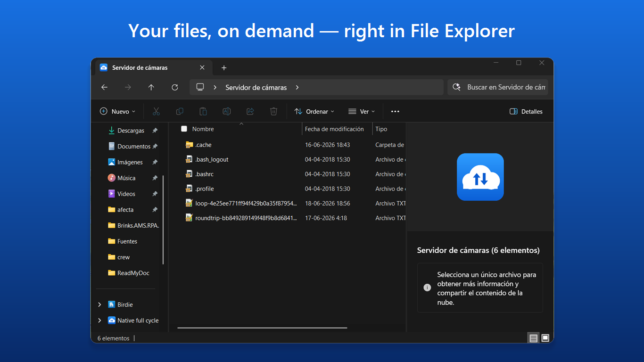
Task: Click Carpeta de type cell for .cache
Action: click(390, 145)
